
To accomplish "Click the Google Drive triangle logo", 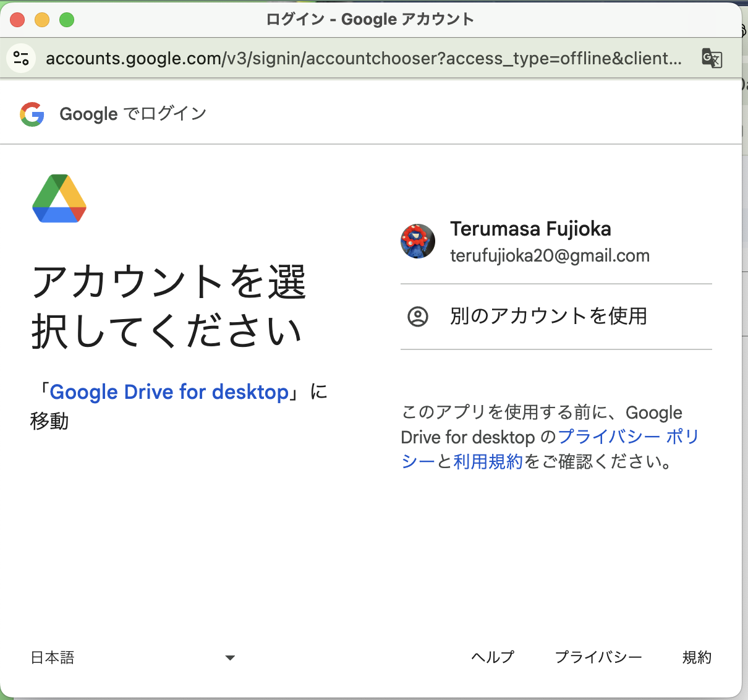I will [x=59, y=198].
